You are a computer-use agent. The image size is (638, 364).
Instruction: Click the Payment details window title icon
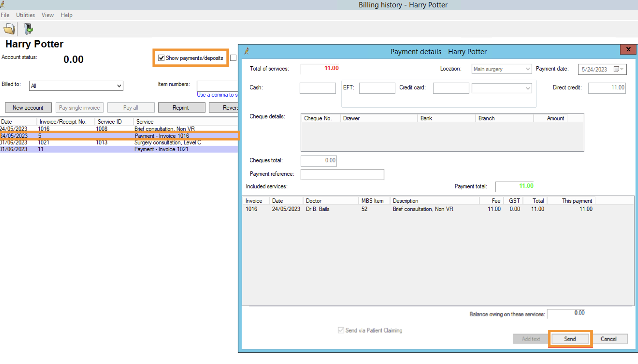click(x=247, y=51)
